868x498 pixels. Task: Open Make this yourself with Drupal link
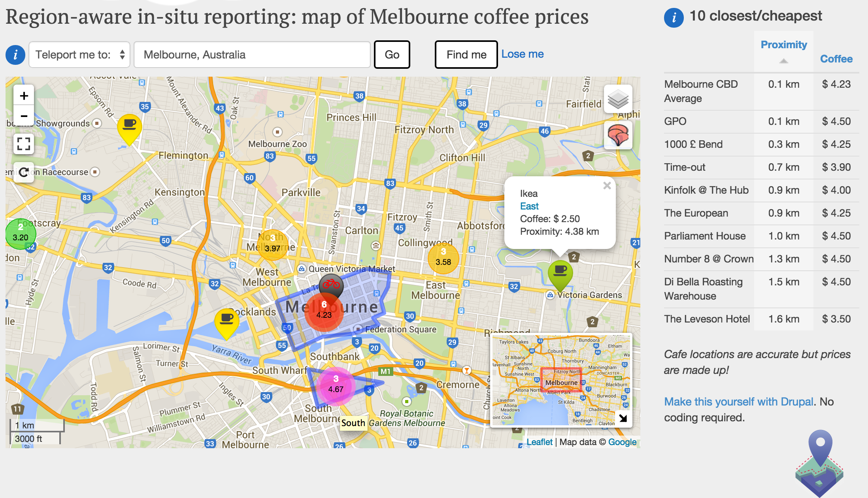[739, 402]
